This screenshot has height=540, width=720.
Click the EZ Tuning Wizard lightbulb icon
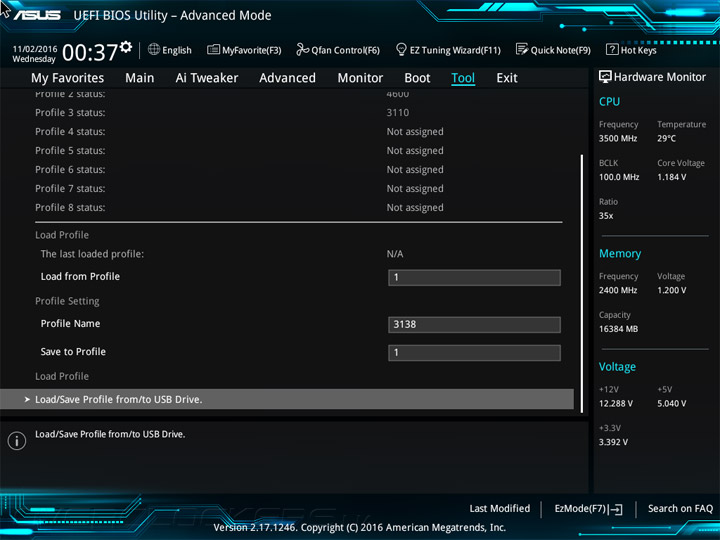[x=401, y=49]
